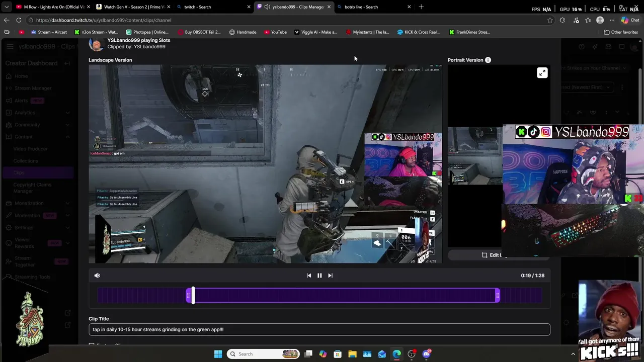The image size is (644, 362).
Task: Open Collections under Content
Action: point(26,161)
